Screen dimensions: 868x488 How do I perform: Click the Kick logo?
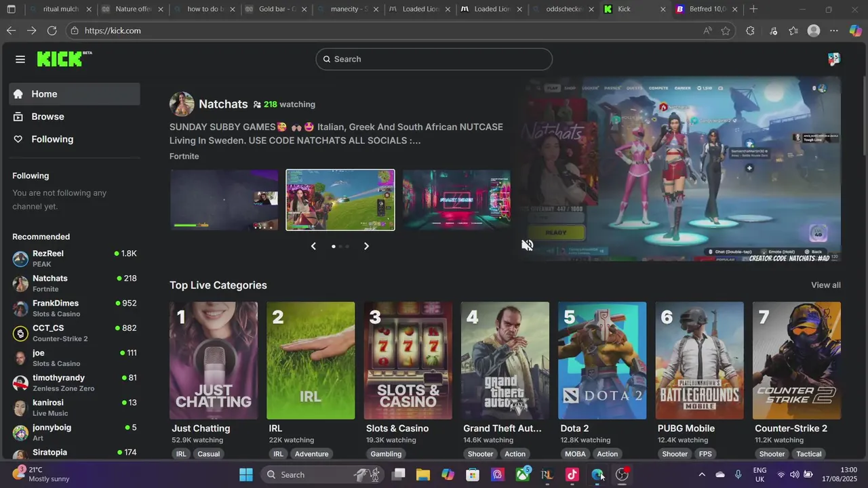pos(64,59)
